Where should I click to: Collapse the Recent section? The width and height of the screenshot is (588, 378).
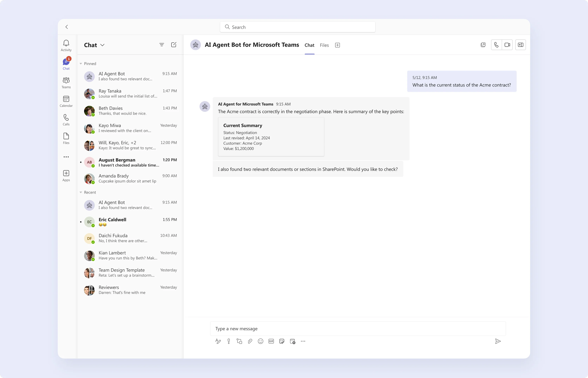pos(81,192)
